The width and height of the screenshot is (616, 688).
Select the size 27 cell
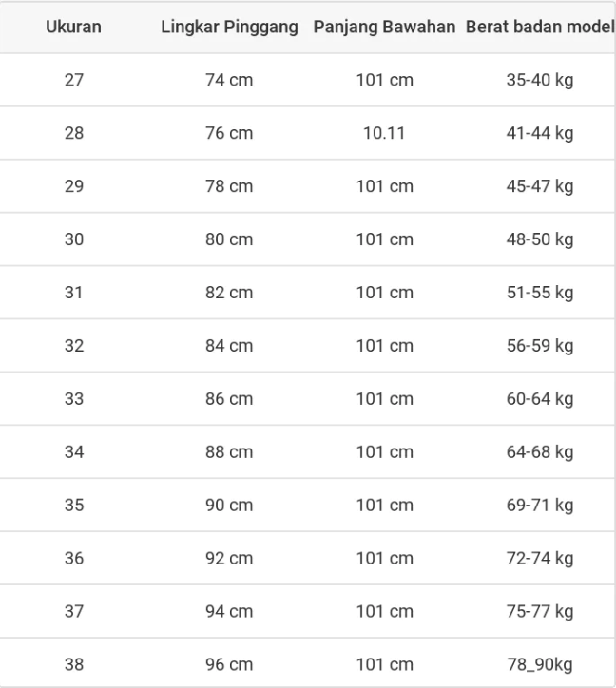tap(74, 80)
